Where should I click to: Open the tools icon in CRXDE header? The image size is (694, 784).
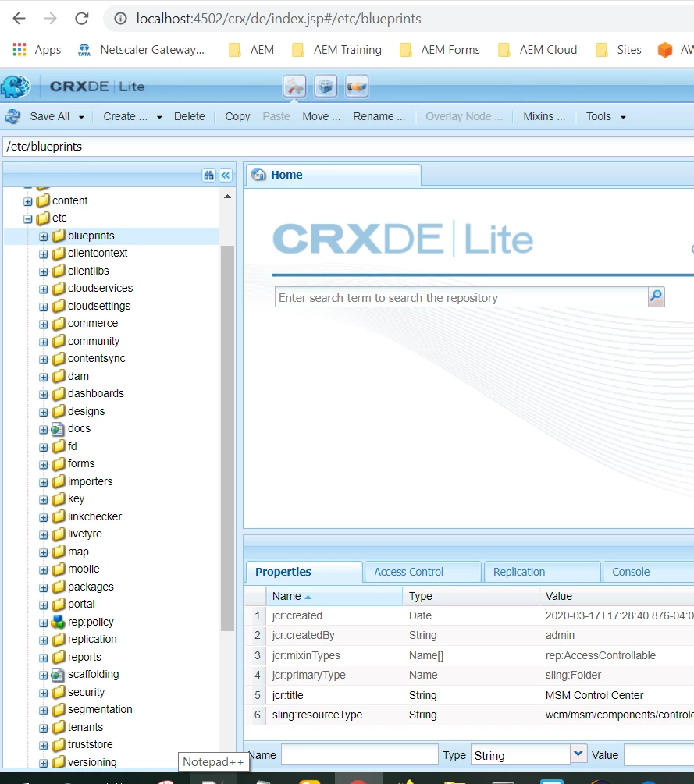tap(295, 87)
